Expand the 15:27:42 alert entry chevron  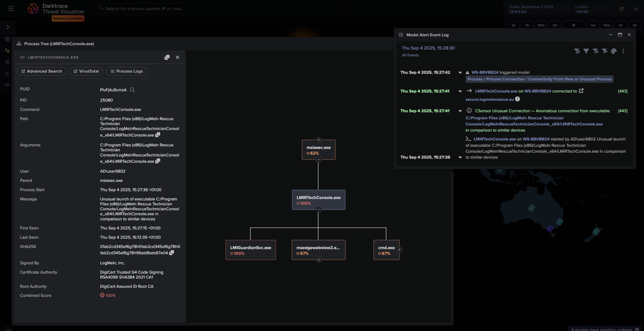click(x=460, y=73)
